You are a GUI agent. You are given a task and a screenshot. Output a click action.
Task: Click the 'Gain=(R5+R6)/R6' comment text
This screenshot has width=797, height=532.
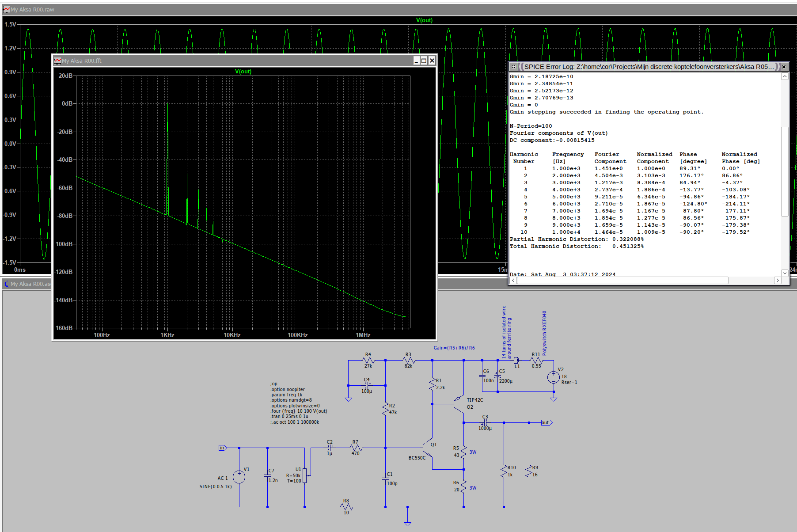pyautogui.click(x=454, y=348)
